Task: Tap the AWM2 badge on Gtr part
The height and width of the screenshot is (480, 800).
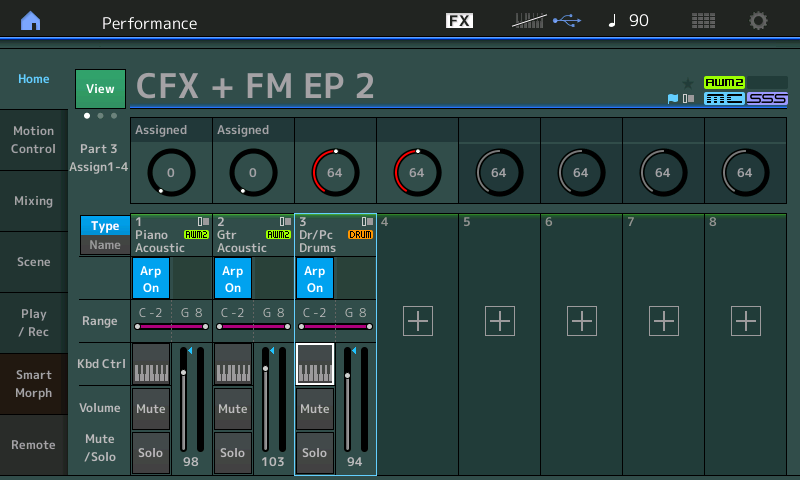Action: 278,235
